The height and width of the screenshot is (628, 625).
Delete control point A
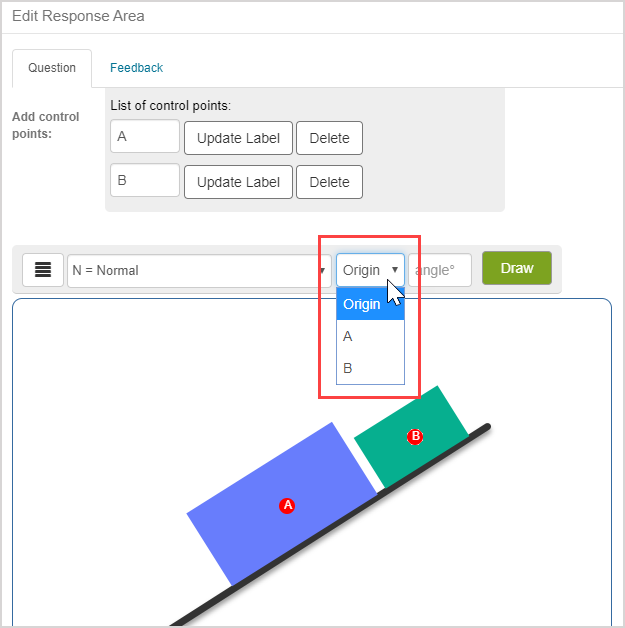point(329,138)
